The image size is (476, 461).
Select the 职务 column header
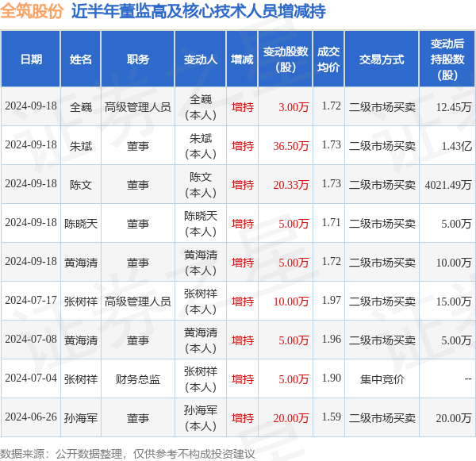(138, 60)
